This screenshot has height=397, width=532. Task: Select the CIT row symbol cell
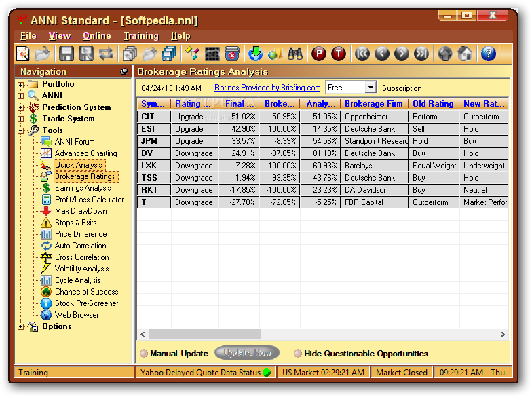pos(154,117)
